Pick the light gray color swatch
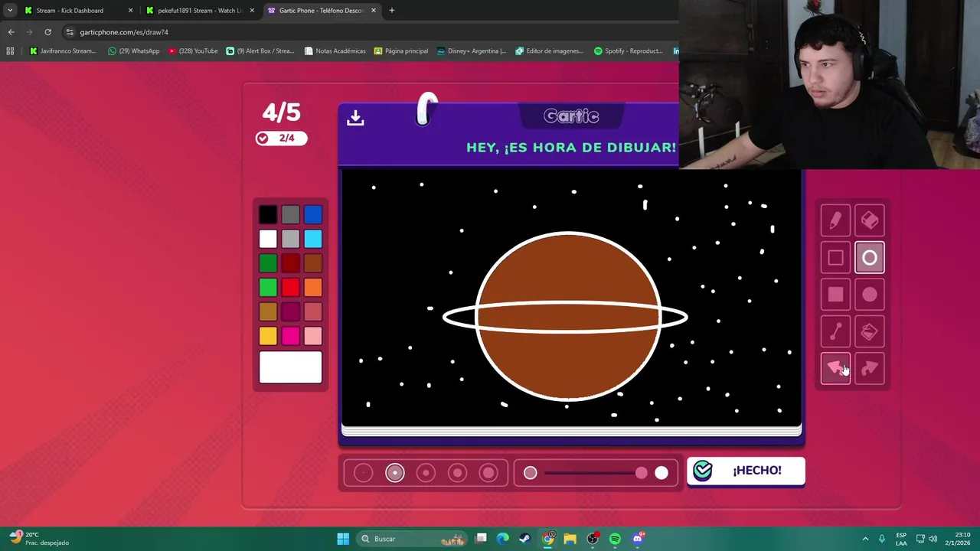The width and height of the screenshot is (980, 551). point(290,240)
